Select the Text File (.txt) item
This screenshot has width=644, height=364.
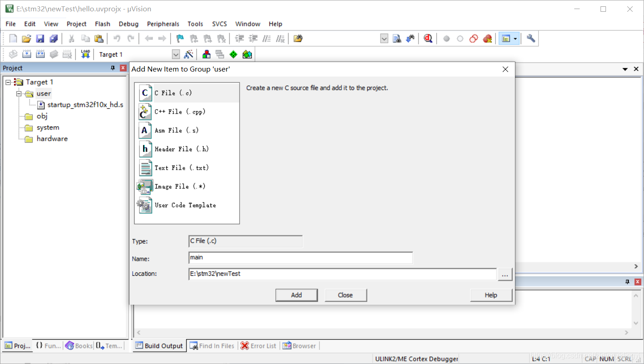coord(187,168)
